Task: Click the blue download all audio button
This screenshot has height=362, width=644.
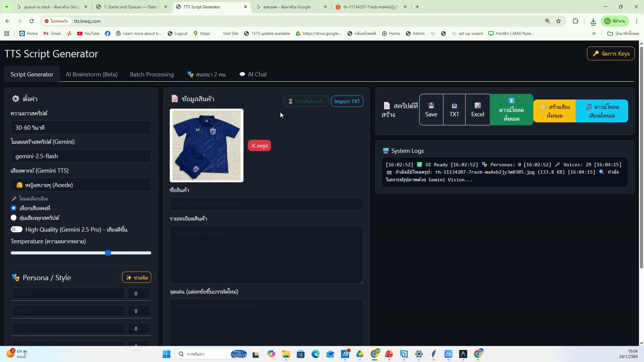Action: pos(602,111)
